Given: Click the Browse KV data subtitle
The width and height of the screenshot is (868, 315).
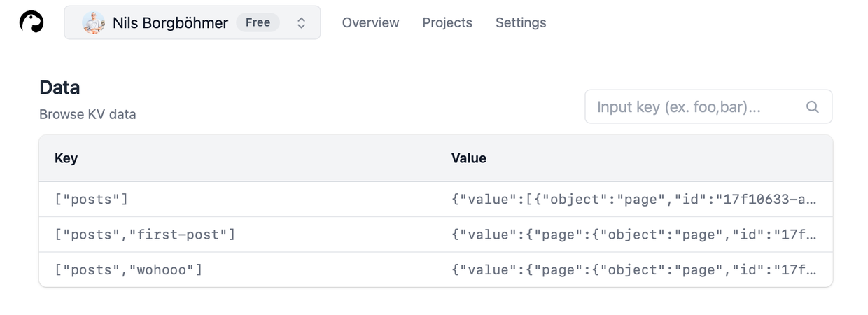Looking at the screenshot, I should [x=87, y=114].
